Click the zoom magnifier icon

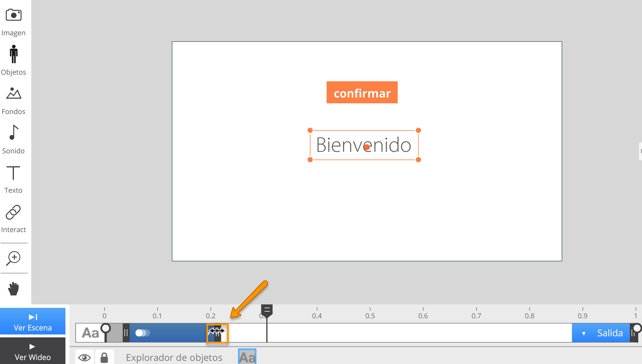click(x=14, y=258)
